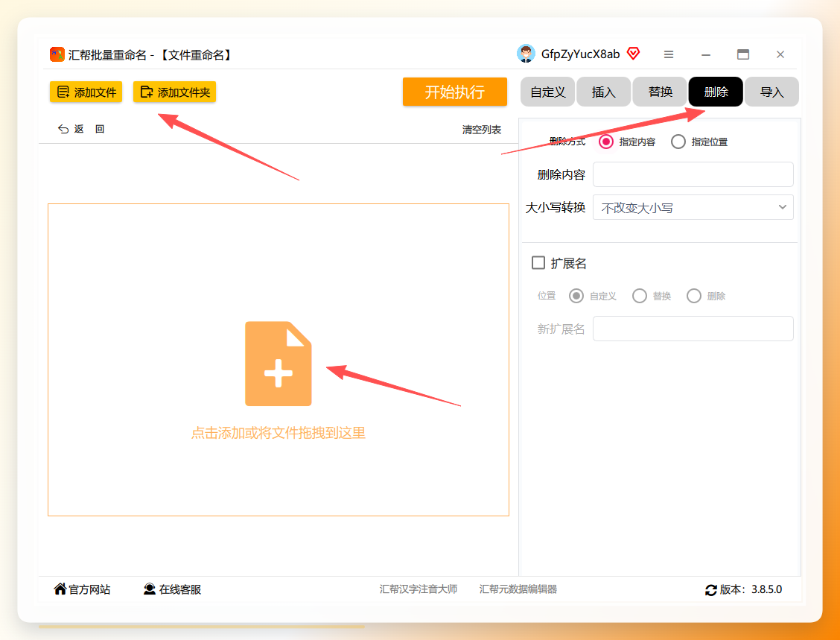This screenshot has width=840, height=640.
Task: Click the 添加文件 button
Action: 86,92
